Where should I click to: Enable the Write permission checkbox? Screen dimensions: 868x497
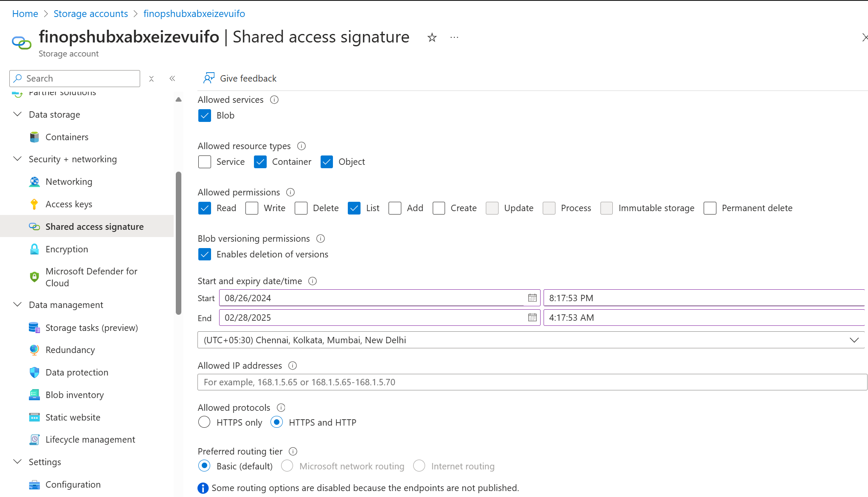[252, 208]
